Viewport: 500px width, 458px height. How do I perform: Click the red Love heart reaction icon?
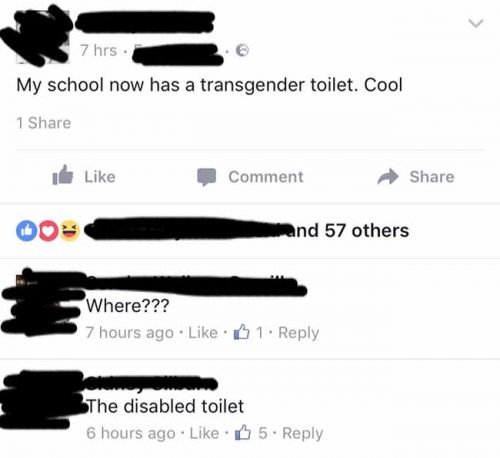(49, 231)
